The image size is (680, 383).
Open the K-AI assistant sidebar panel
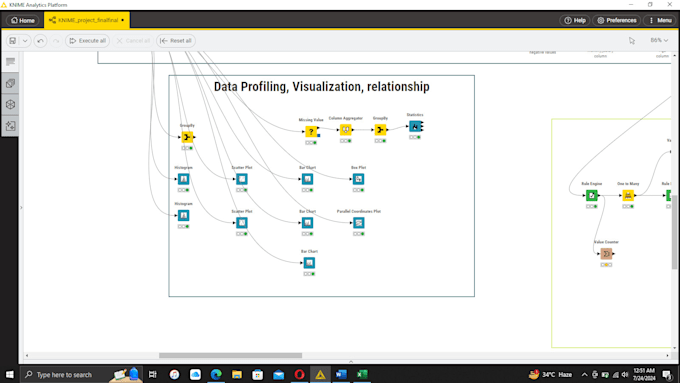point(10,126)
